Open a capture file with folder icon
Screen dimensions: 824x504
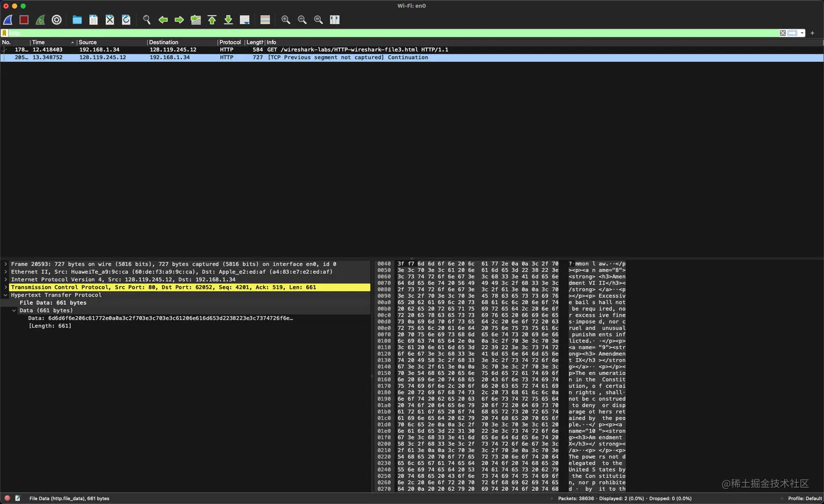tap(77, 20)
